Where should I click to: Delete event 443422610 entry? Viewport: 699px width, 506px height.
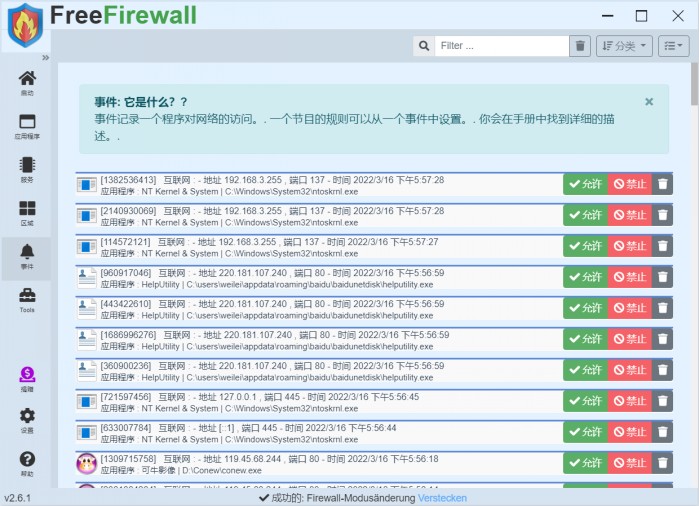662,308
